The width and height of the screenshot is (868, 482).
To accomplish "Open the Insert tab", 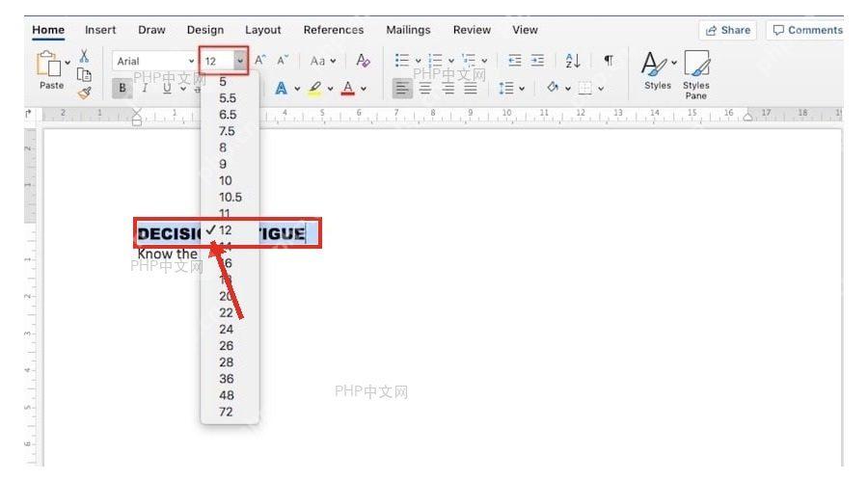I will coord(100,30).
